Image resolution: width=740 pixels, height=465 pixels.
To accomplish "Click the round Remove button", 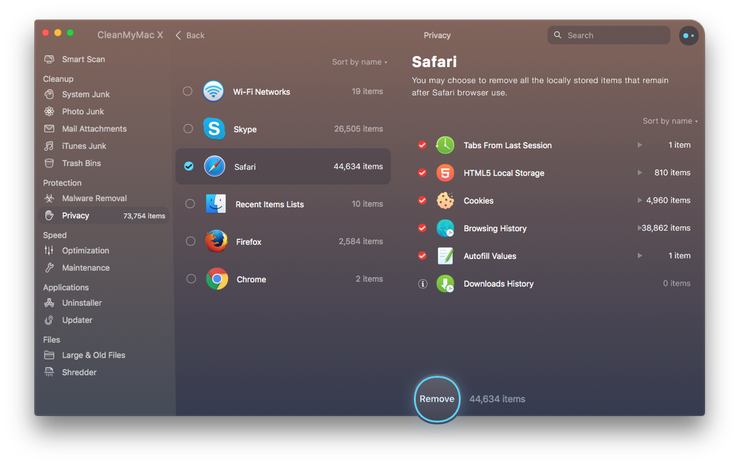I will click(437, 399).
